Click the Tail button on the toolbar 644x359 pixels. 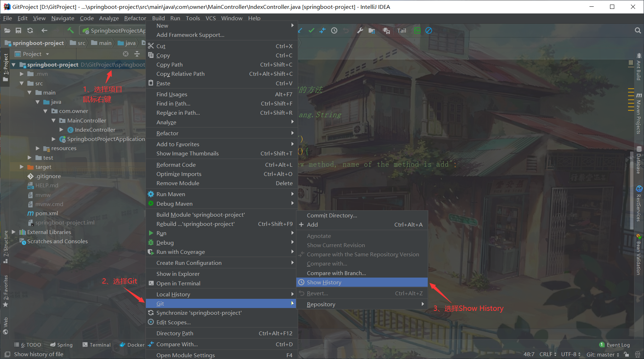tap(401, 30)
